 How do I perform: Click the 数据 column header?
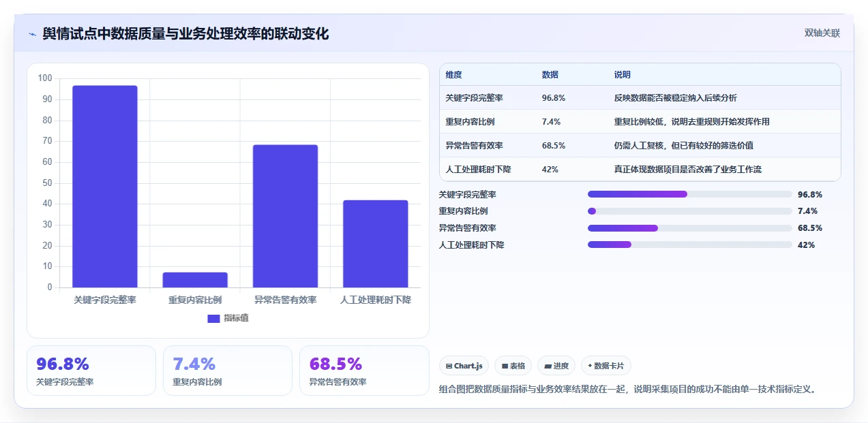pyautogui.click(x=550, y=75)
